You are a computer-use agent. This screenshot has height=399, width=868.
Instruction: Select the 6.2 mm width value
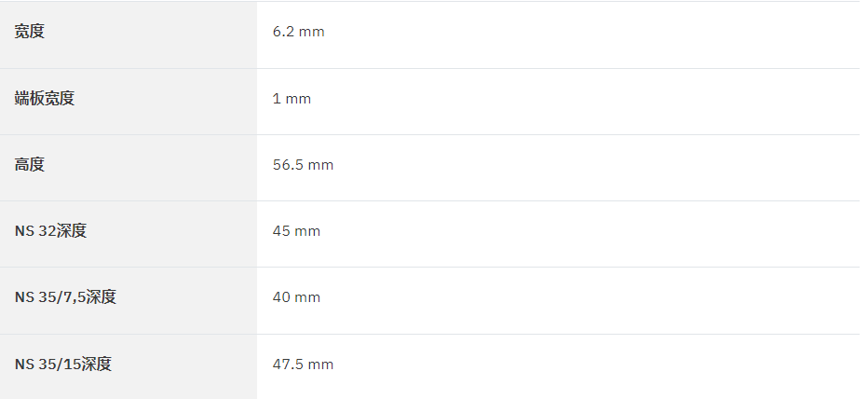point(298,32)
